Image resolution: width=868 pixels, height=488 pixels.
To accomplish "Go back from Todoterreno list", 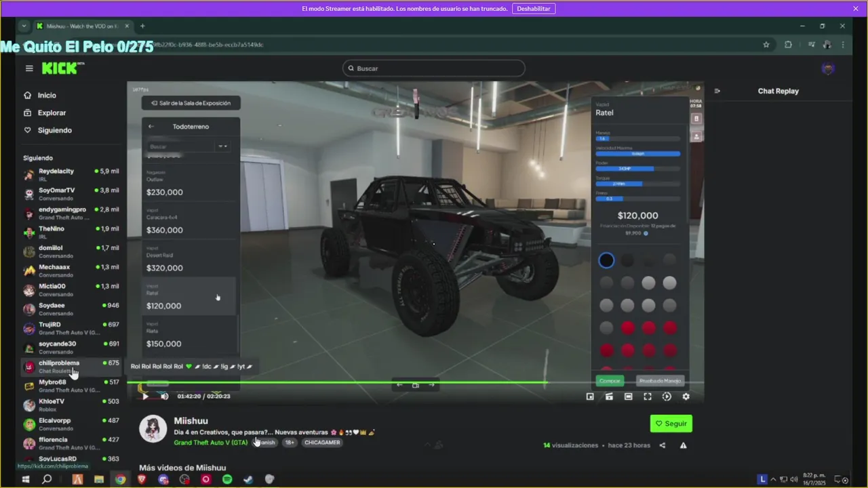I will pyautogui.click(x=151, y=127).
